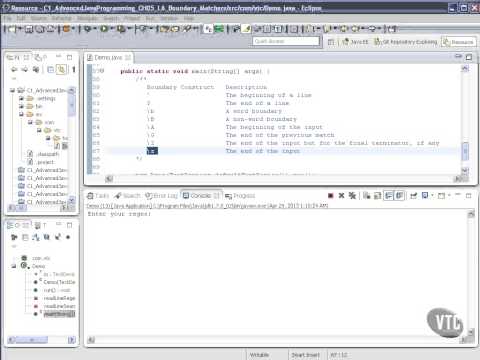Select the Demo(TextDe constructor in Outline
The width and height of the screenshot is (480, 360).
[x=55, y=282]
